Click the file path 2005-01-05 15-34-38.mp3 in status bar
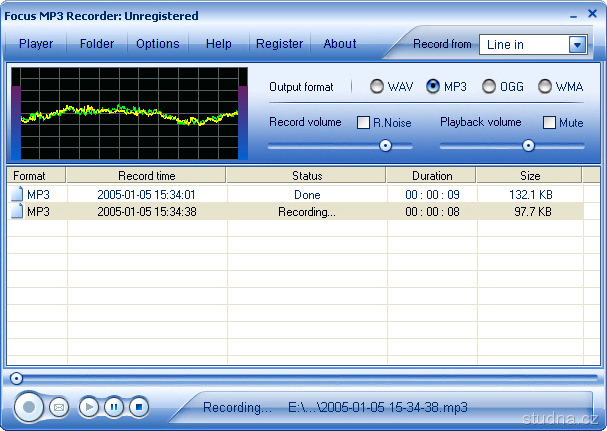This screenshot has width=607, height=431. click(378, 407)
